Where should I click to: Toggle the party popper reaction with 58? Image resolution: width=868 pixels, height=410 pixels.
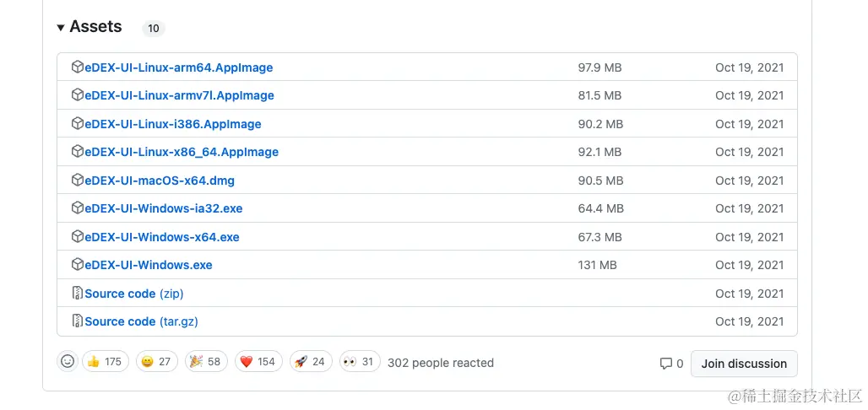[x=204, y=362]
